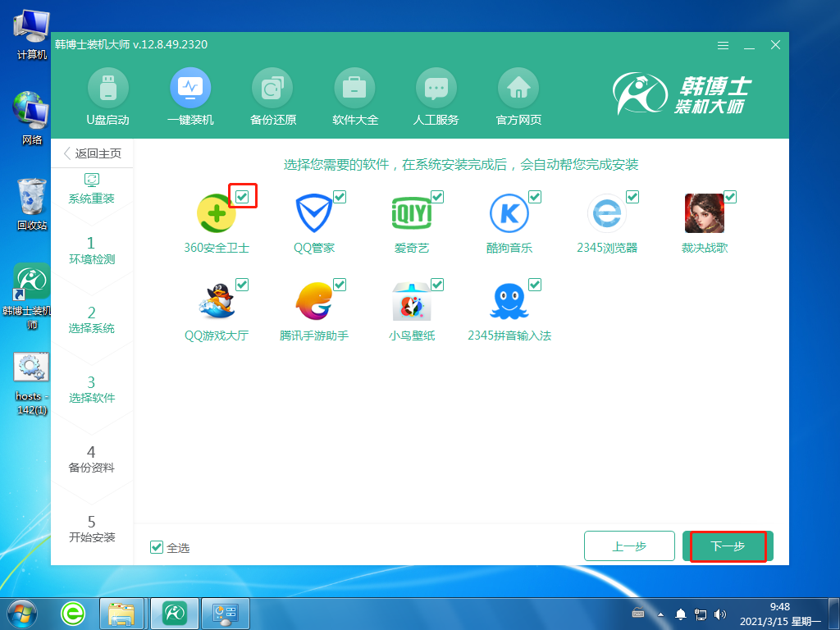The image size is (840, 630).
Task: Uncheck the 360安全卫士 checkbox
Action: (x=242, y=196)
